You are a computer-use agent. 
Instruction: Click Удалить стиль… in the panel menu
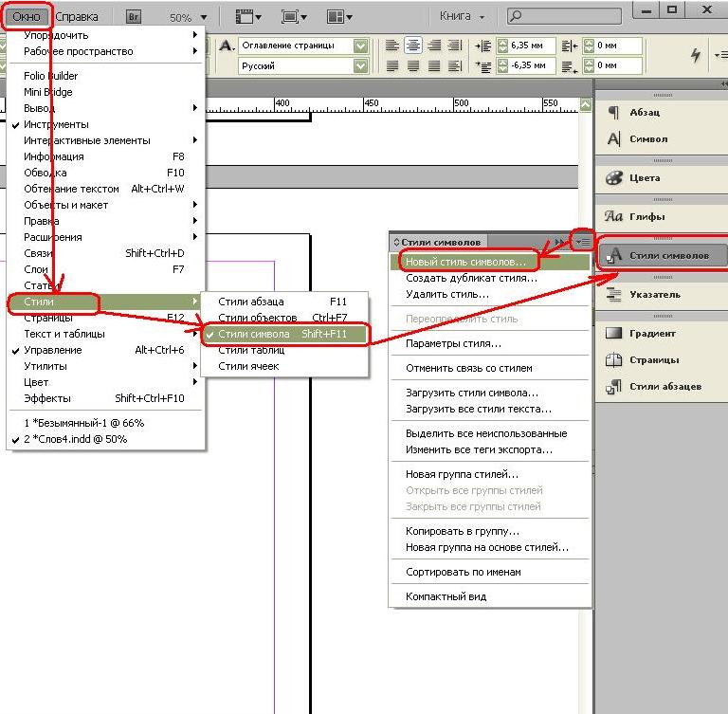click(x=490, y=295)
